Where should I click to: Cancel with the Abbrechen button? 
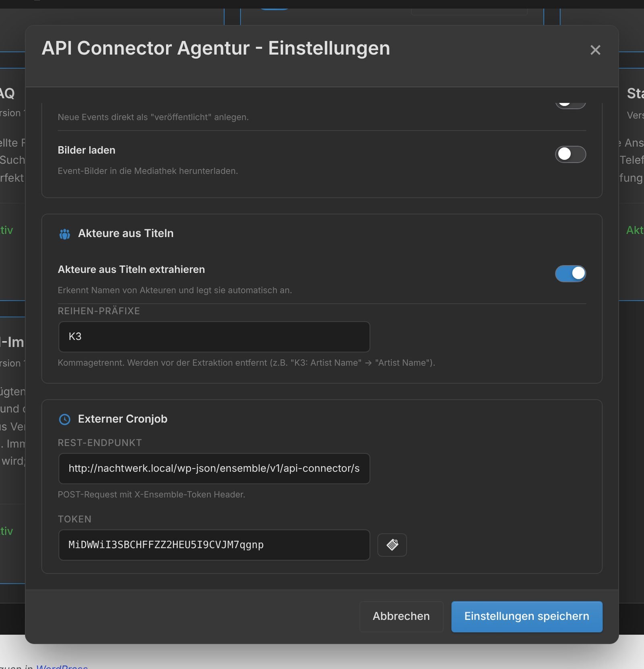[401, 616]
